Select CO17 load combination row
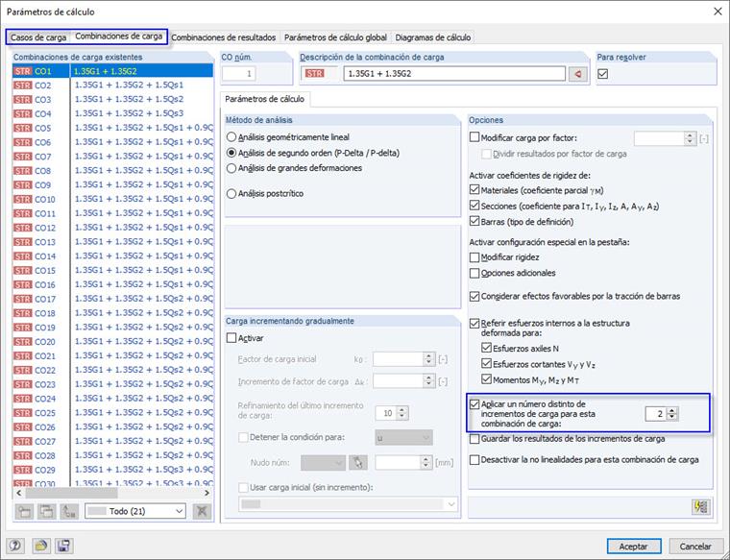Viewport: 730px width, 560px height. pyautogui.click(x=113, y=299)
